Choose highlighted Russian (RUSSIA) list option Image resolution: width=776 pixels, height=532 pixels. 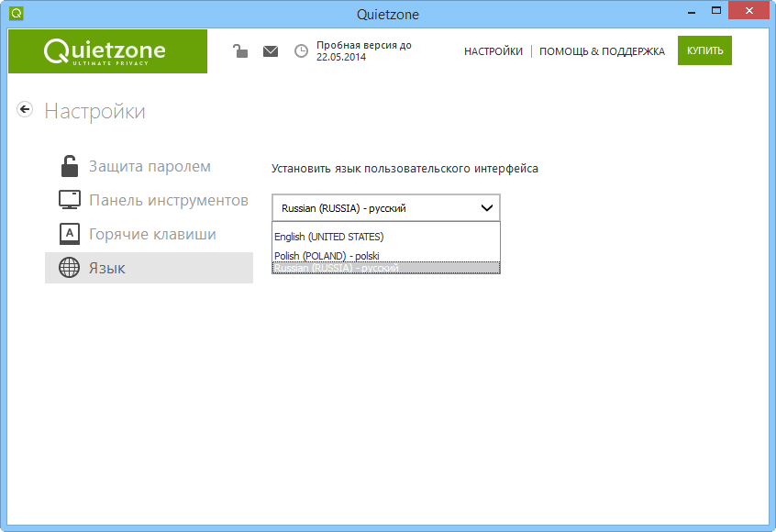pyautogui.click(x=386, y=268)
